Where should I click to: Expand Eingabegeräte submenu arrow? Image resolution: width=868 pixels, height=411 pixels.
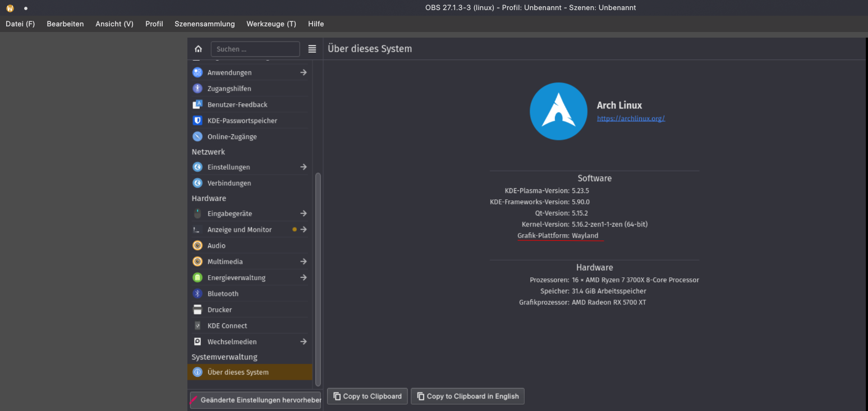click(x=303, y=213)
